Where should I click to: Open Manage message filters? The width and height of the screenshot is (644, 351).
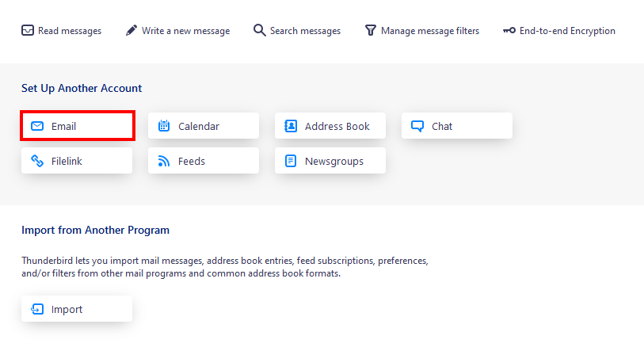tap(421, 30)
